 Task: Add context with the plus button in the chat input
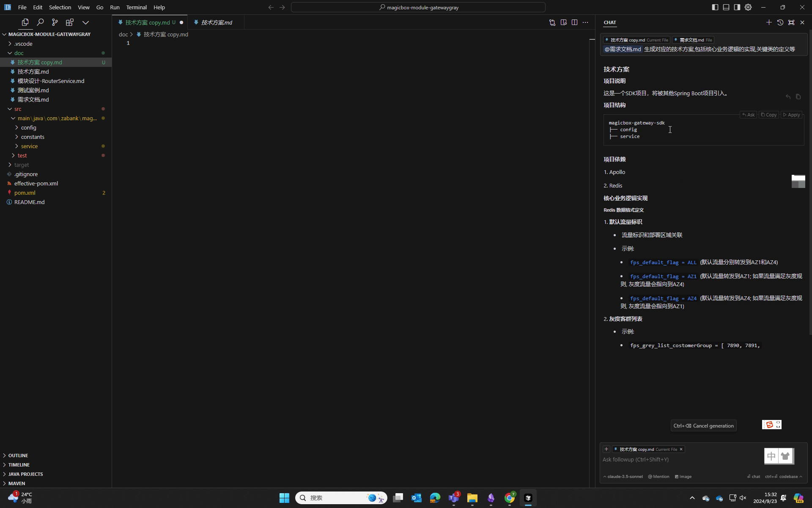coord(606,449)
